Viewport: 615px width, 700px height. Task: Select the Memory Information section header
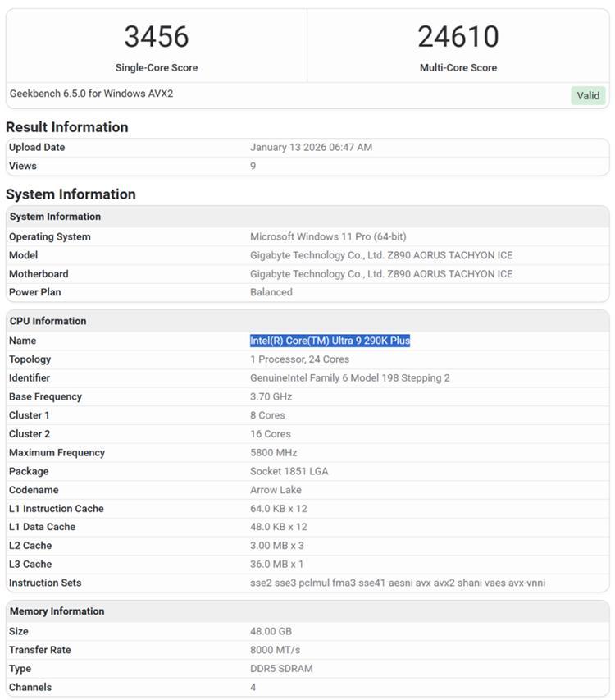pos(57,611)
